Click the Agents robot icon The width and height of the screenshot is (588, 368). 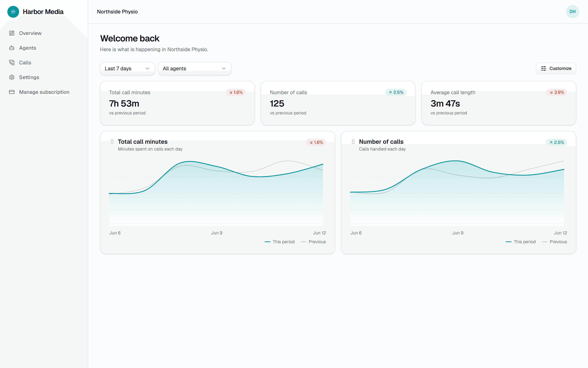point(12,48)
